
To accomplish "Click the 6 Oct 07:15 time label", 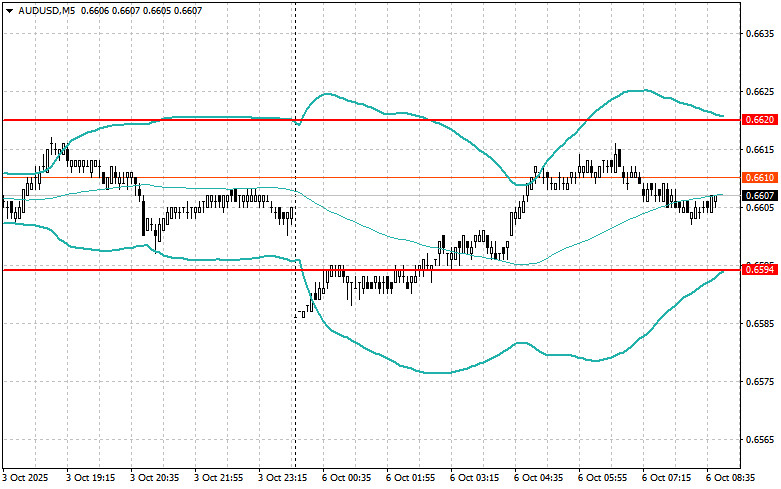I will (x=666, y=478).
